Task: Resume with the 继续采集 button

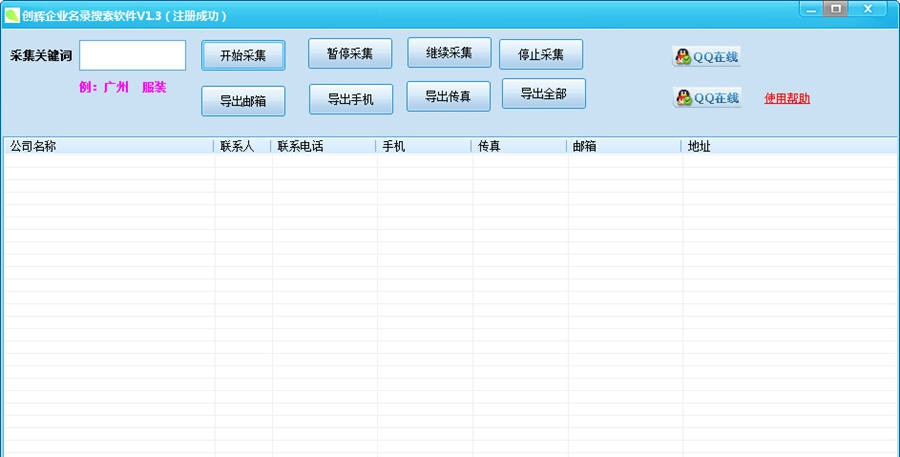Action: point(449,53)
